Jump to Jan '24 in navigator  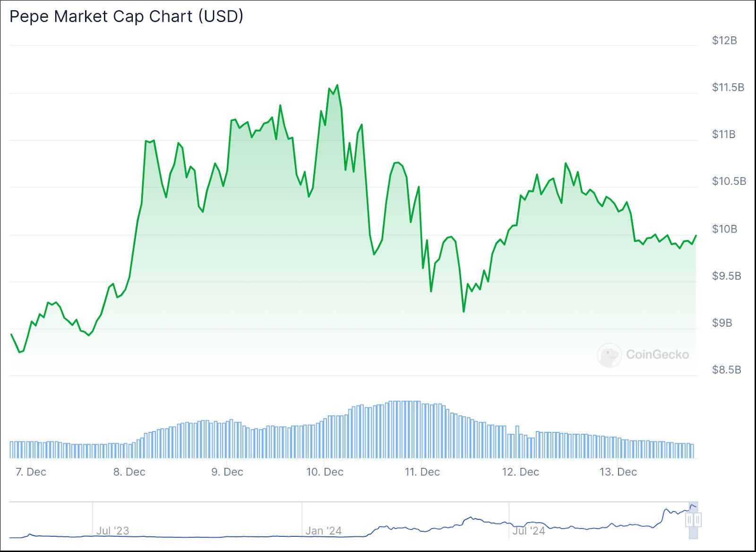323,531
